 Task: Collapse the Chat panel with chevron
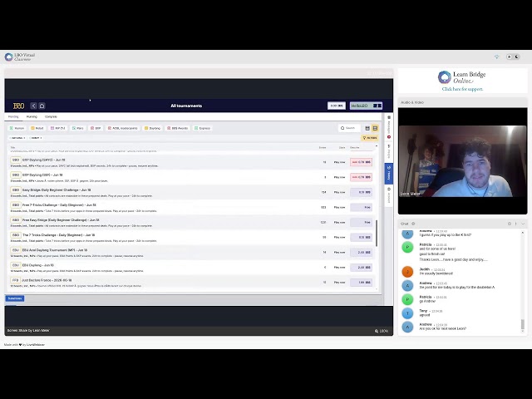click(x=523, y=224)
